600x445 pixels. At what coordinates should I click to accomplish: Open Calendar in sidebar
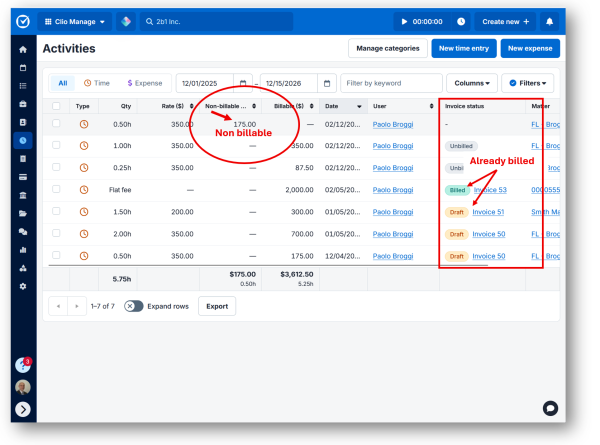23,68
